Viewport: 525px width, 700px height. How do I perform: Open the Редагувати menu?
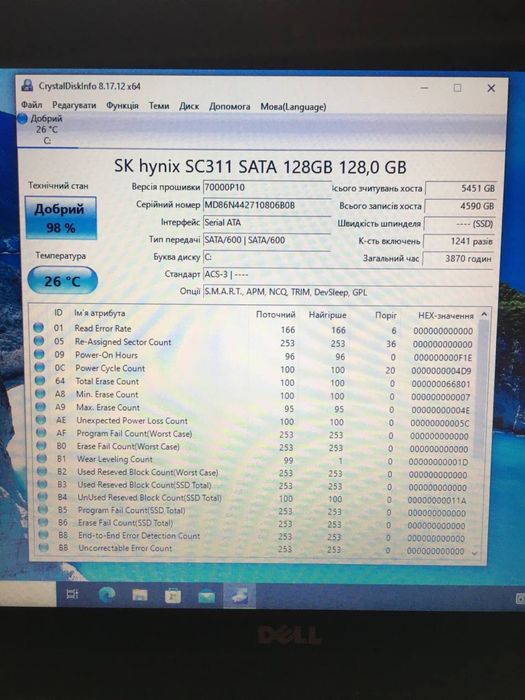point(74,105)
